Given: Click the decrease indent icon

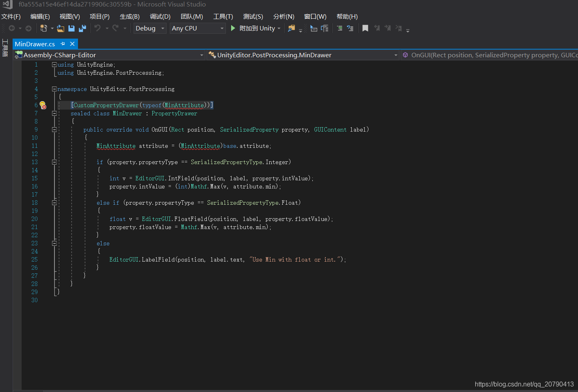Looking at the screenshot, I should click(340, 28).
